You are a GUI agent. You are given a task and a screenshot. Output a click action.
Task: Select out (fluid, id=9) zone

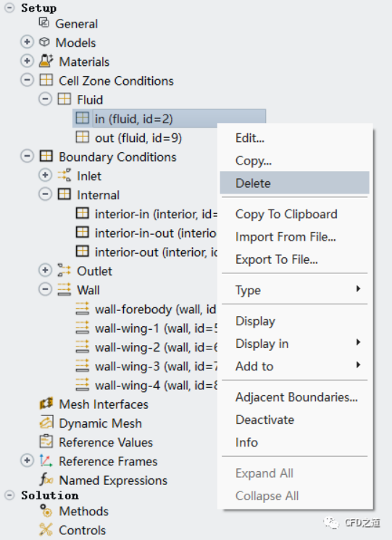pos(138,138)
